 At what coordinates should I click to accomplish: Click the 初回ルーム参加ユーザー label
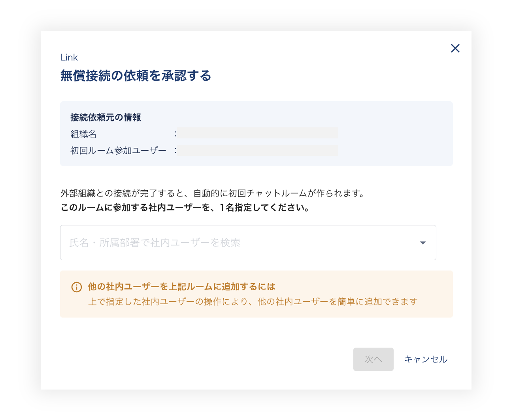[x=118, y=151]
